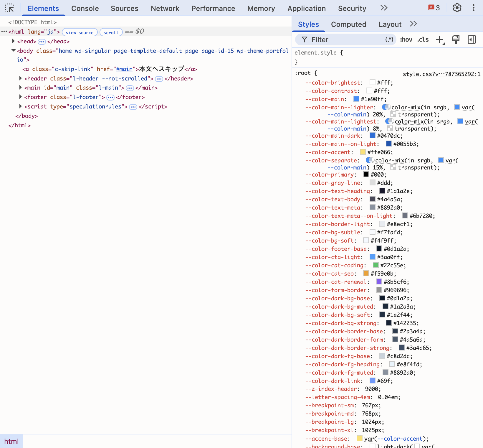Expand the header l-header node
The height and width of the screenshot is (448, 483).
pyautogui.click(x=20, y=78)
